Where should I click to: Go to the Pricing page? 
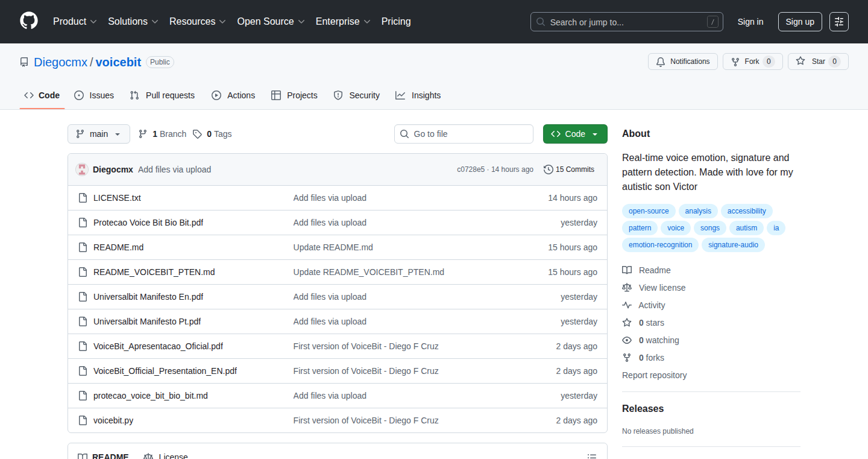point(396,22)
